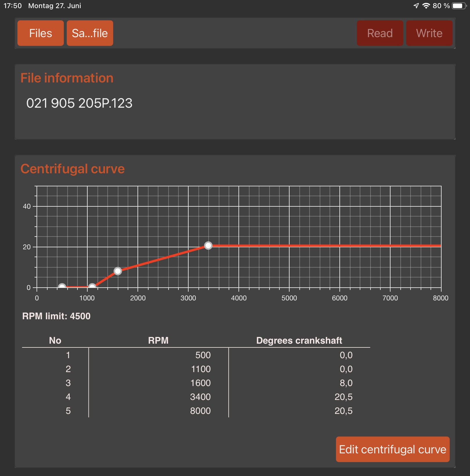Tap the 17:50 clock in status bar
The image size is (470, 476).
[12, 6]
